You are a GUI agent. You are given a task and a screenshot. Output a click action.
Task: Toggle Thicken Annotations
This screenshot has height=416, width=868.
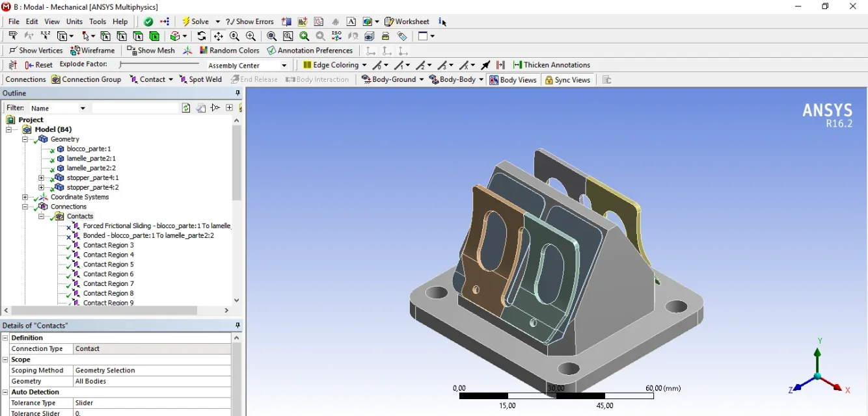point(552,65)
